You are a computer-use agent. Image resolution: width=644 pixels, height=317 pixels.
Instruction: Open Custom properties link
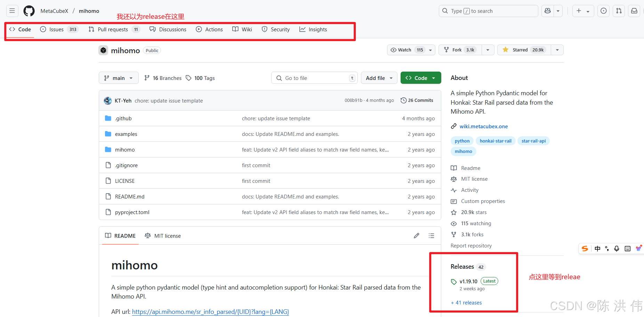click(x=478, y=201)
